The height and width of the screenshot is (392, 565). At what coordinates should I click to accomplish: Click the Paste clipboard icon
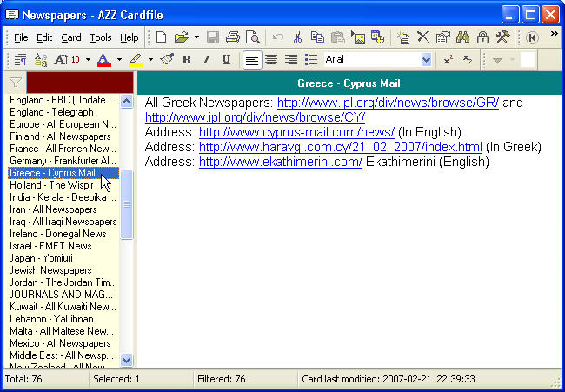coord(337,37)
